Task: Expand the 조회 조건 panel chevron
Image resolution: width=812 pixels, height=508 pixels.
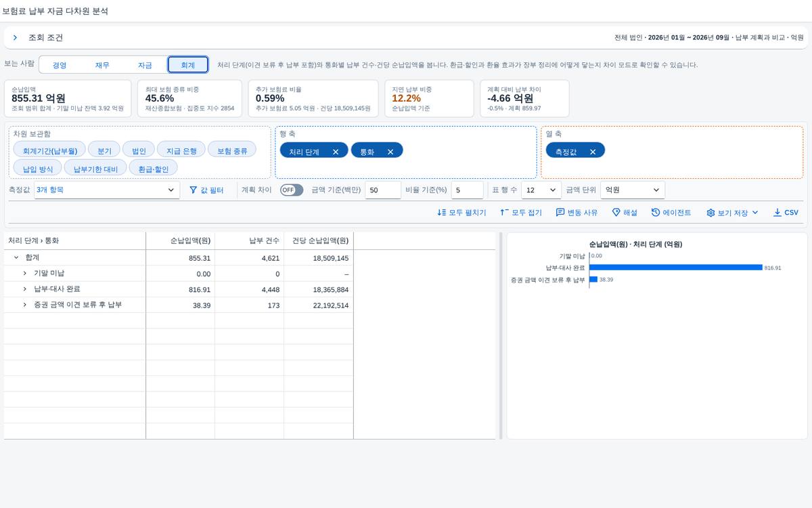Action: coord(16,38)
